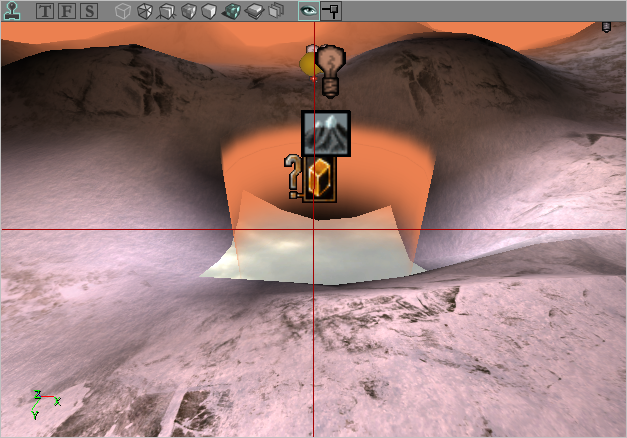
Task: Select the flat slab view mode icon
Action: (254, 12)
